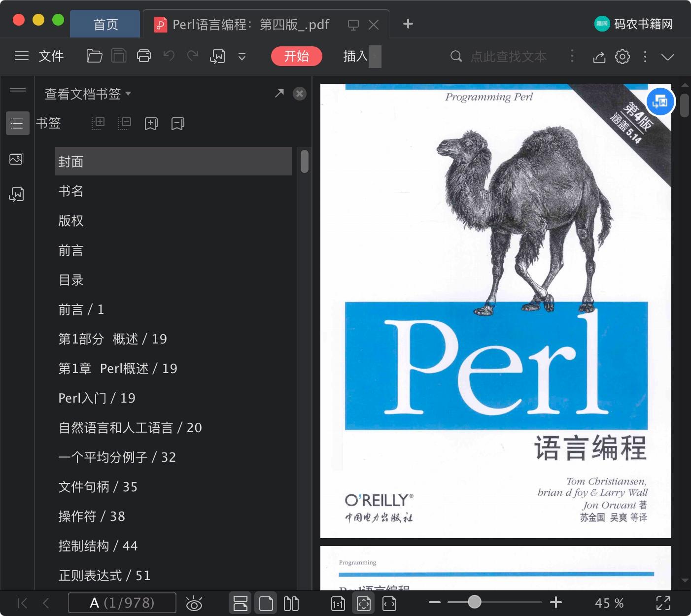Viewport: 691px width, 616px height.
Task: Switch to the 插入 ribbon tab
Action: pyautogui.click(x=355, y=56)
